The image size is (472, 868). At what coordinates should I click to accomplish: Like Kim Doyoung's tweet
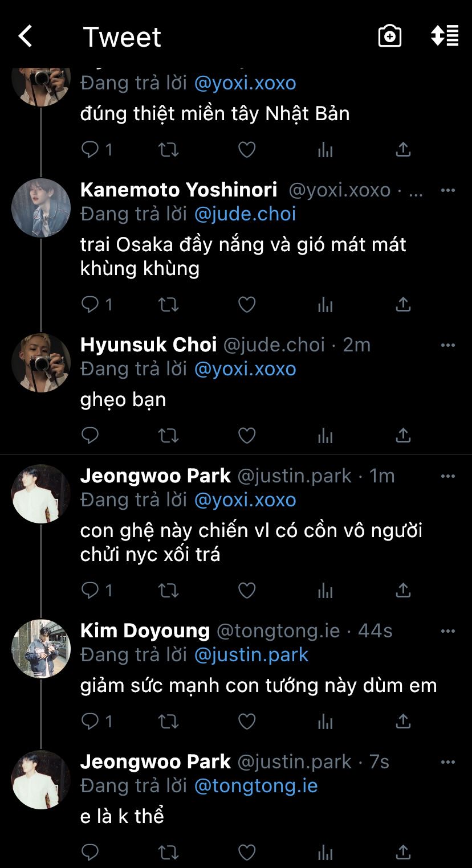coord(246,722)
